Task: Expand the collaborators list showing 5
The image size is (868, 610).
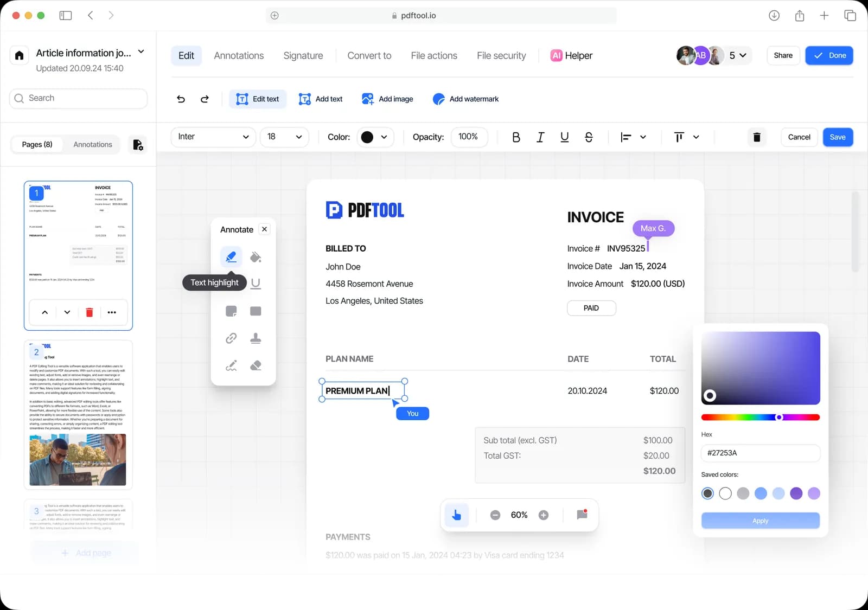Action: (x=738, y=55)
